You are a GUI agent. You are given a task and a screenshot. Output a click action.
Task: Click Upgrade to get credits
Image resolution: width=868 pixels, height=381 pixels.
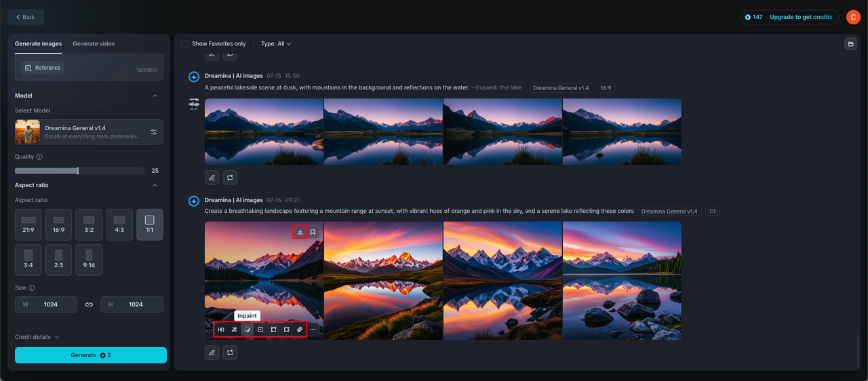[802, 17]
